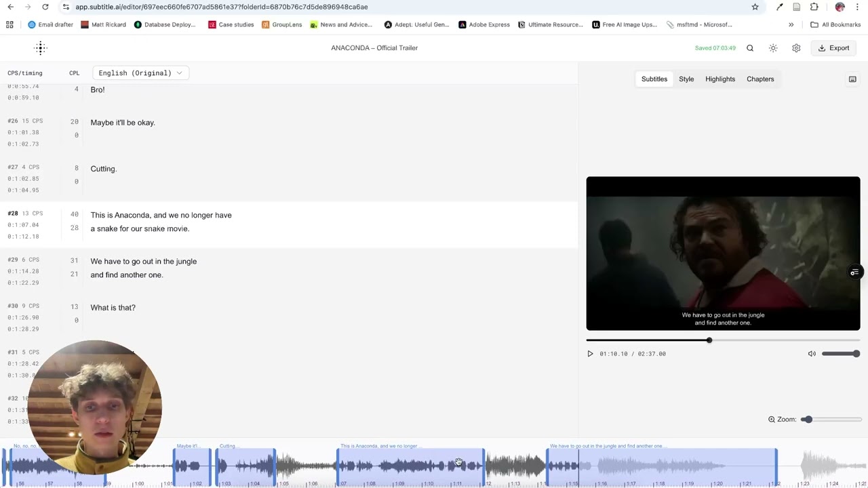Mute the video with speaker icon
The height and width of the screenshot is (488, 868).
coord(812,354)
